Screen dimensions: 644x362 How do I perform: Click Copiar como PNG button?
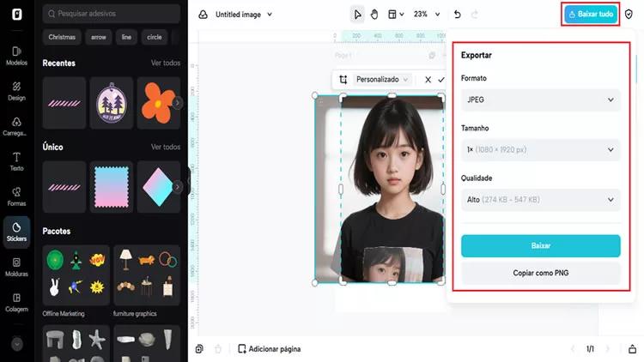pyautogui.click(x=540, y=273)
